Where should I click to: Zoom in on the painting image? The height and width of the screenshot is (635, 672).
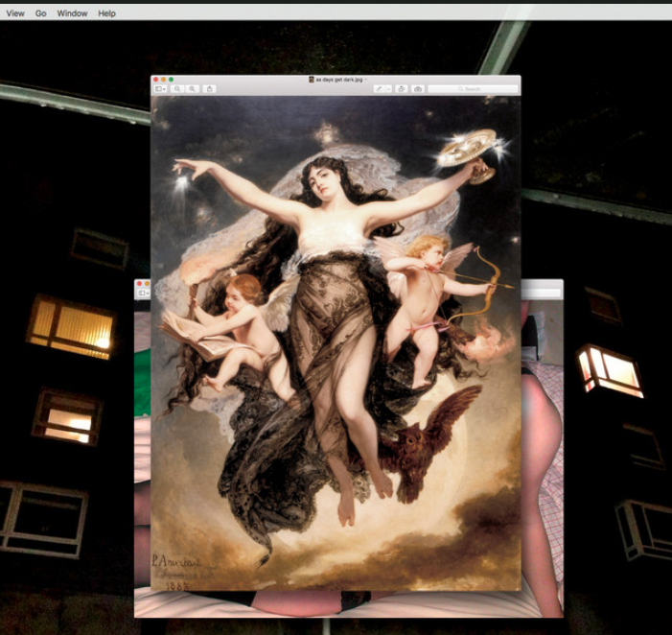pos(193,89)
